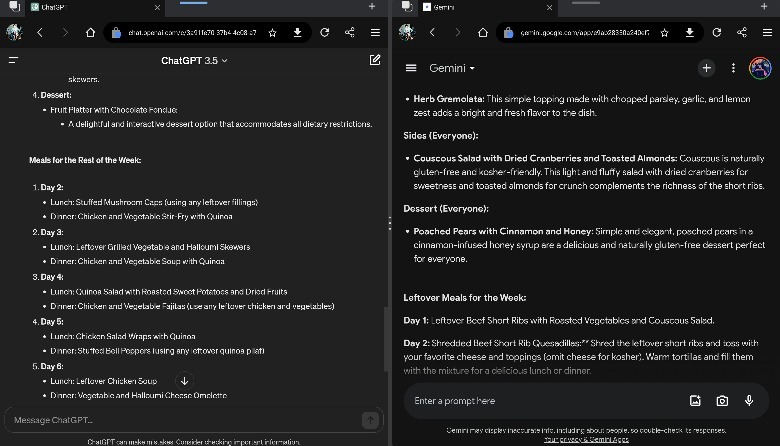The image size is (780, 446).
Task: Focus the Gemini 'Enter a prompt here' field
Action: point(540,401)
